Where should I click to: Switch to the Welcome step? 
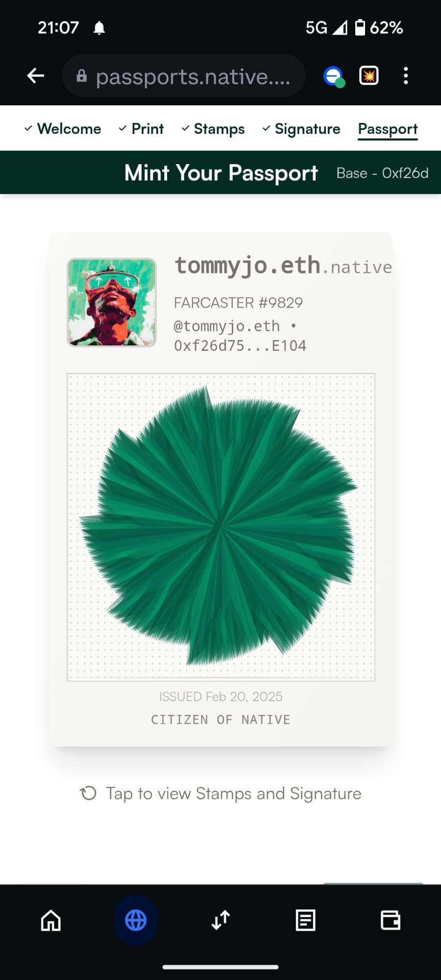pos(63,128)
